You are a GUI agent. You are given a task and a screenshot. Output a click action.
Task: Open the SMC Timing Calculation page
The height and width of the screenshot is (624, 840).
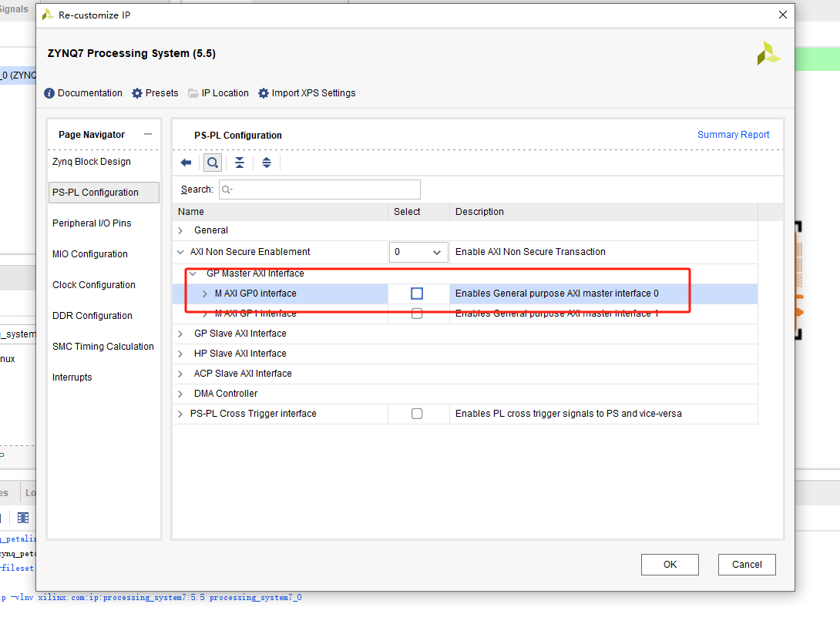point(102,347)
